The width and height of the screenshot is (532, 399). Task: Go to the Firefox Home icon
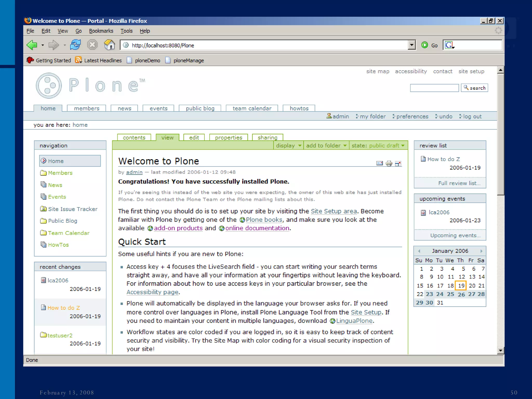point(109,45)
